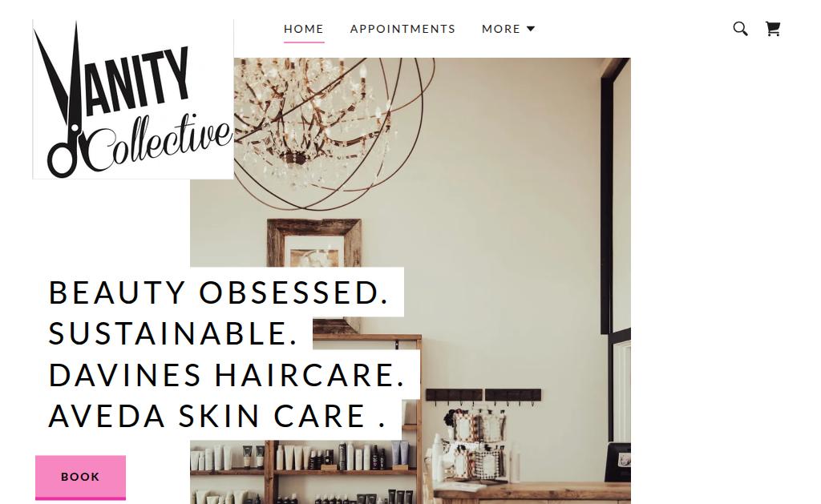The width and height of the screenshot is (821, 504).
Task: Click the Vanity Collective logo
Action: [133, 99]
